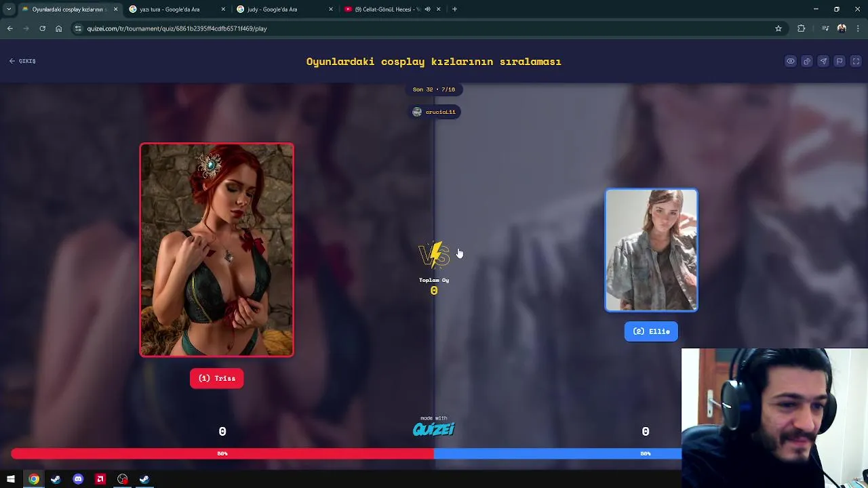The height and width of the screenshot is (488, 868).
Task: Vote for the (2) Ellie button
Action: pos(651,331)
